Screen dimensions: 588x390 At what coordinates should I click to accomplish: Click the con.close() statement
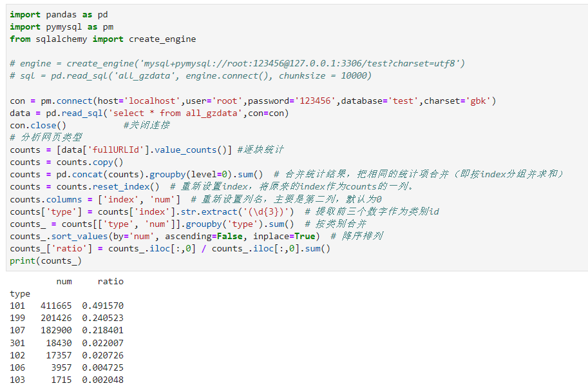click(38, 126)
